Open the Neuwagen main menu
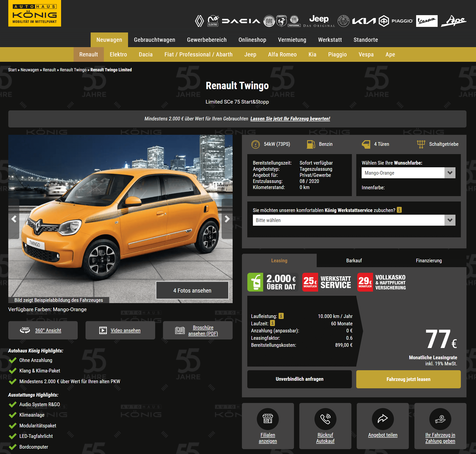Viewport: 476px width, 454px height. coord(109,40)
